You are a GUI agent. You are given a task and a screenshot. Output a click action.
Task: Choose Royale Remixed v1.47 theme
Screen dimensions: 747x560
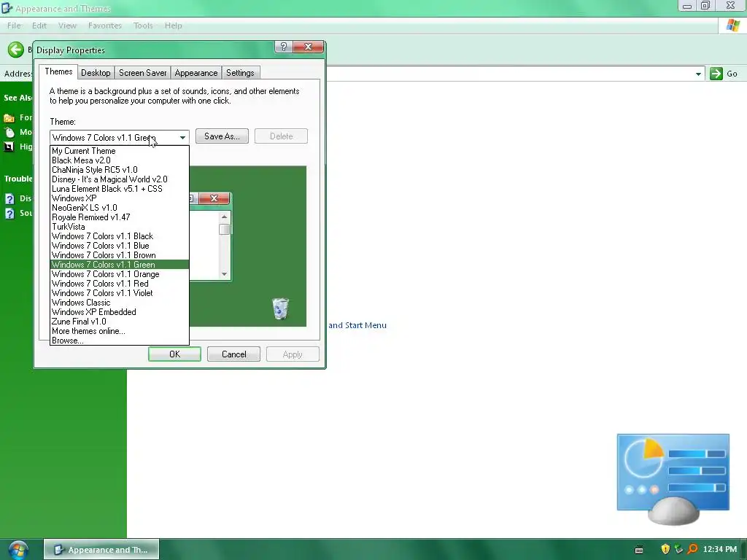(x=120, y=217)
